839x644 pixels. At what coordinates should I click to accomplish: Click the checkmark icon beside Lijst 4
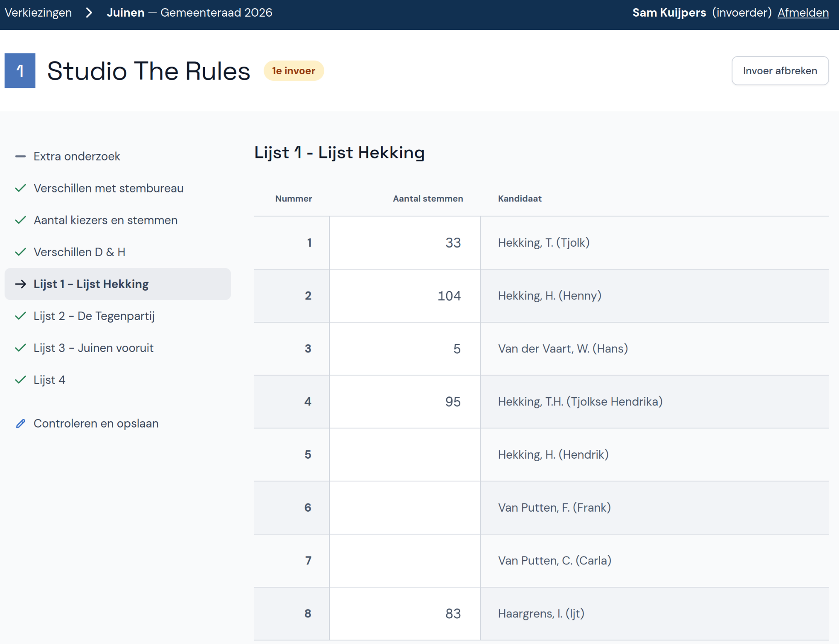(x=20, y=380)
